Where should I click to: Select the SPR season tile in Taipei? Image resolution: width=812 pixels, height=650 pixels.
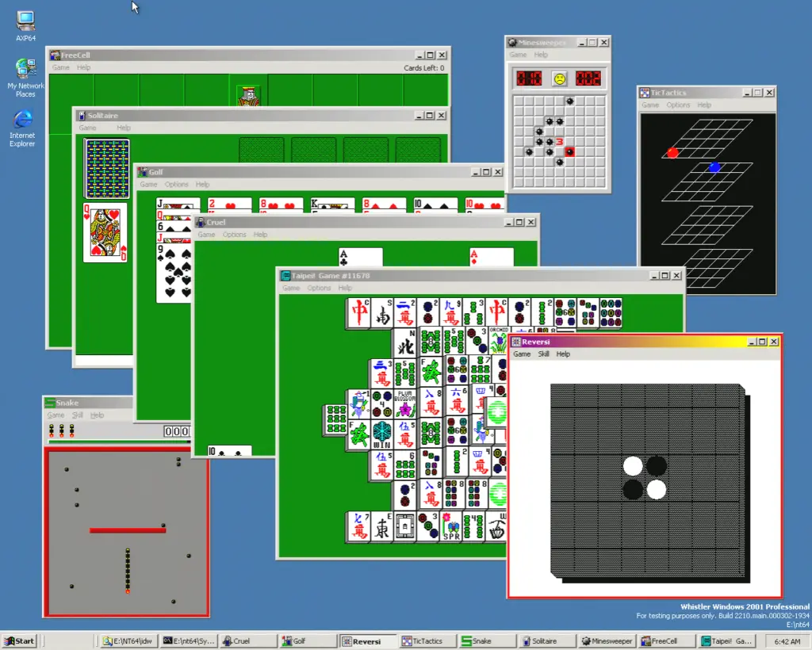pos(451,527)
